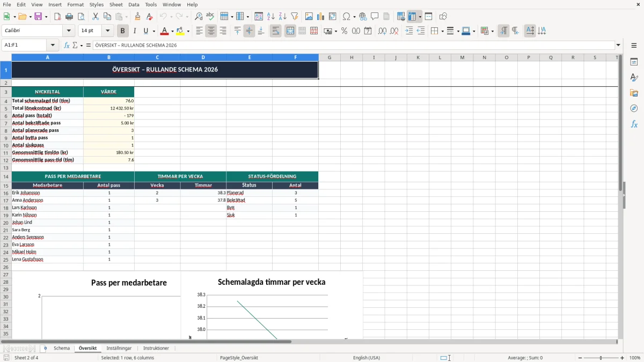Toggle Center Horizontally alignment

211,31
